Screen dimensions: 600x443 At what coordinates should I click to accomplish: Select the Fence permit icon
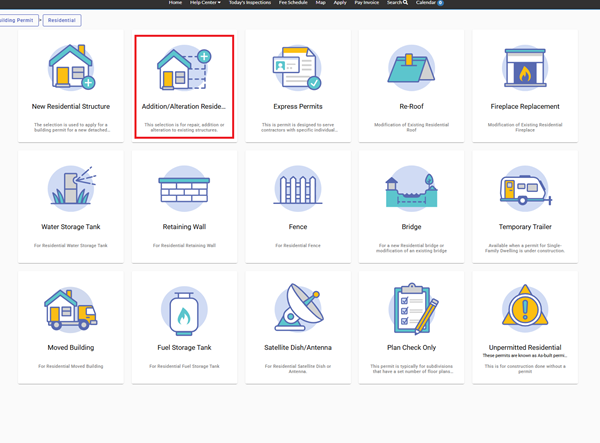(297, 188)
